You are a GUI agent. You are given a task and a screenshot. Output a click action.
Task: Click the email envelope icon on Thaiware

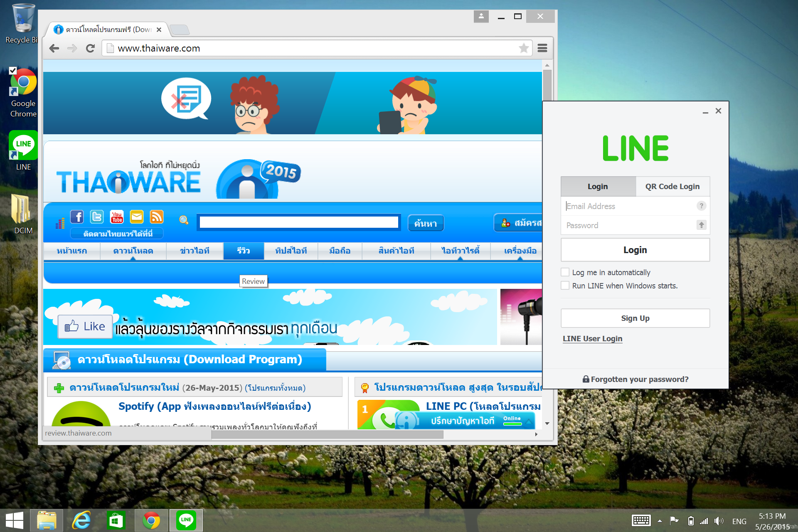pos(137,217)
